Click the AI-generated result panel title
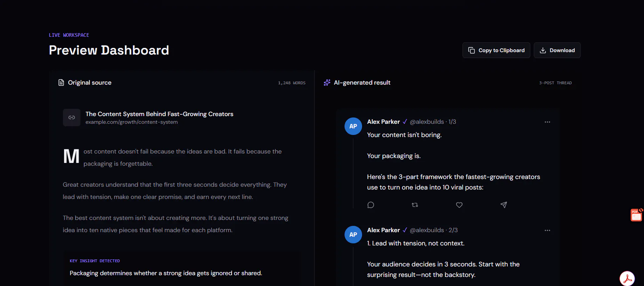The width and height of the screenshot is (644, 286). point(362,83)
